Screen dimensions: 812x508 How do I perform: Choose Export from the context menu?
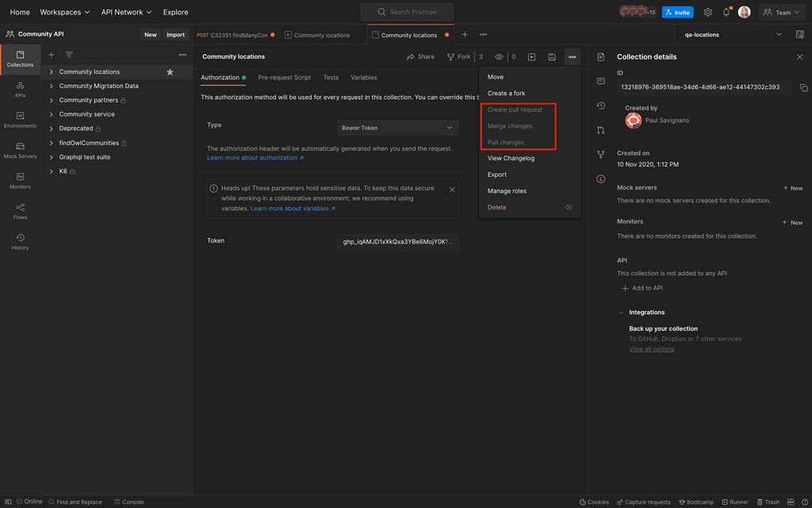[497, 175]
